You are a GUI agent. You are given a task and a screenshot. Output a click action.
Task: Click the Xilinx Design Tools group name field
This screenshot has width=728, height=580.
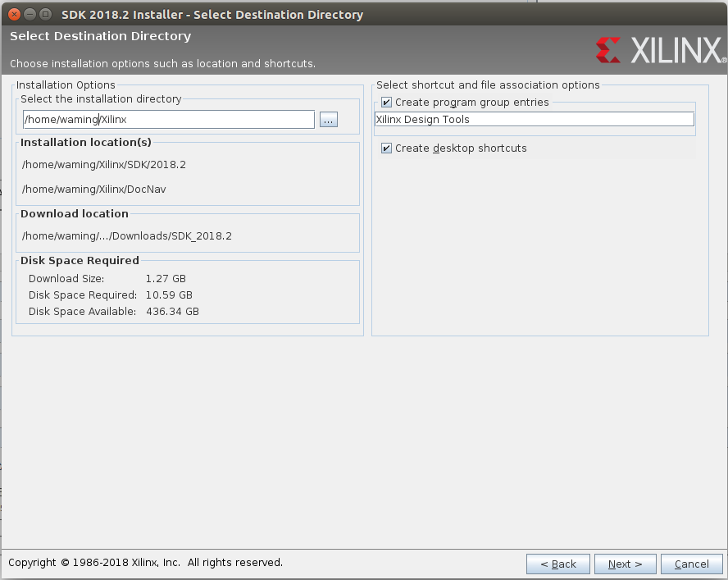pos(535,120)
